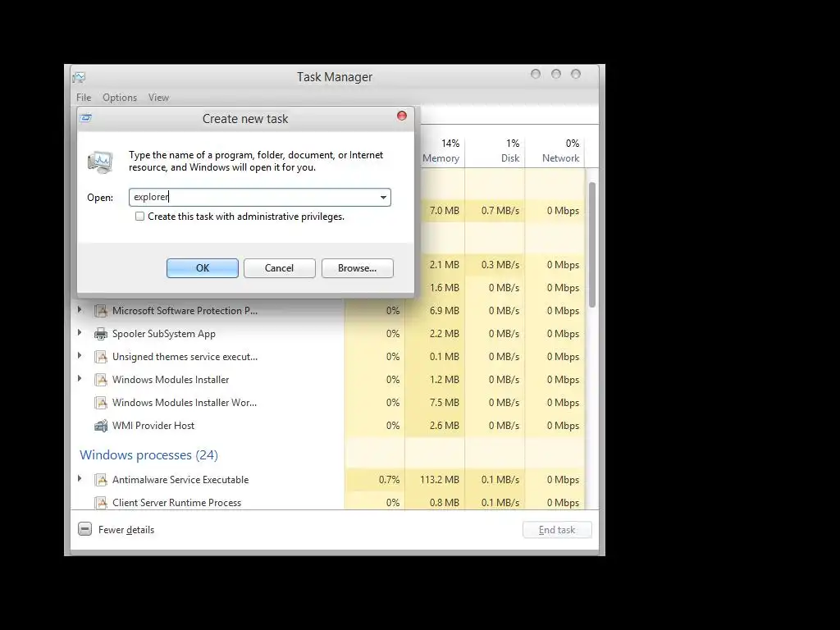Select Client Server Runtime Process row text

coord(177,503)
